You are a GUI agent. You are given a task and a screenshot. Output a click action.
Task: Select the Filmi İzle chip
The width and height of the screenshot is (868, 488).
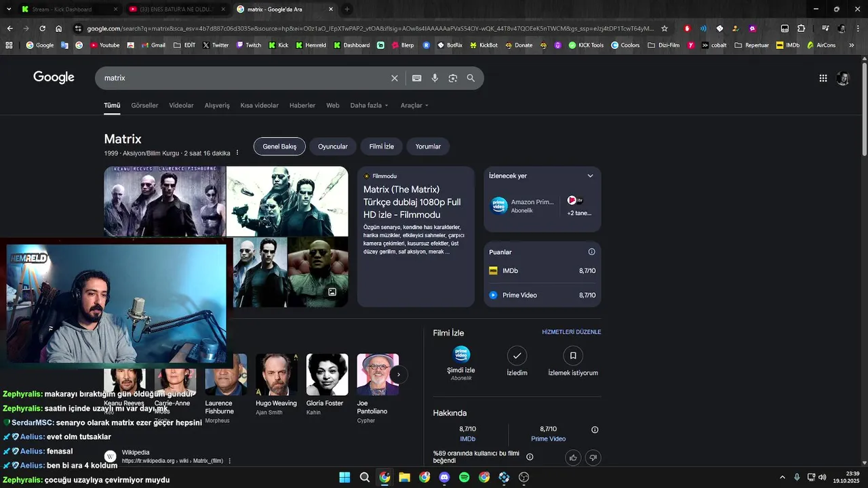[x=382, y=146]
